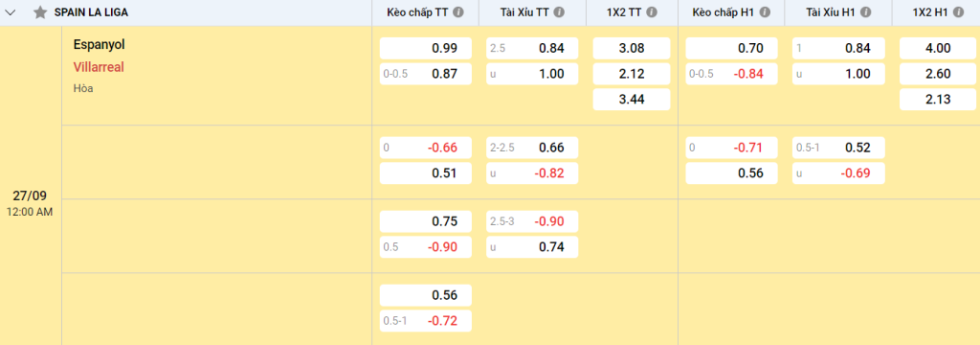
Task: Open the info icon beside Kèo chấp TT
Action: (458, 11)
